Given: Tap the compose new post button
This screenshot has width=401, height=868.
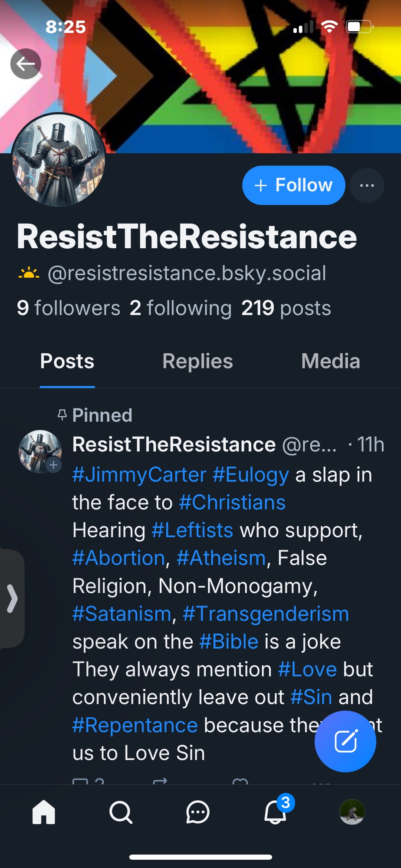Looking at the screenshot, I should tap(345, 741).
